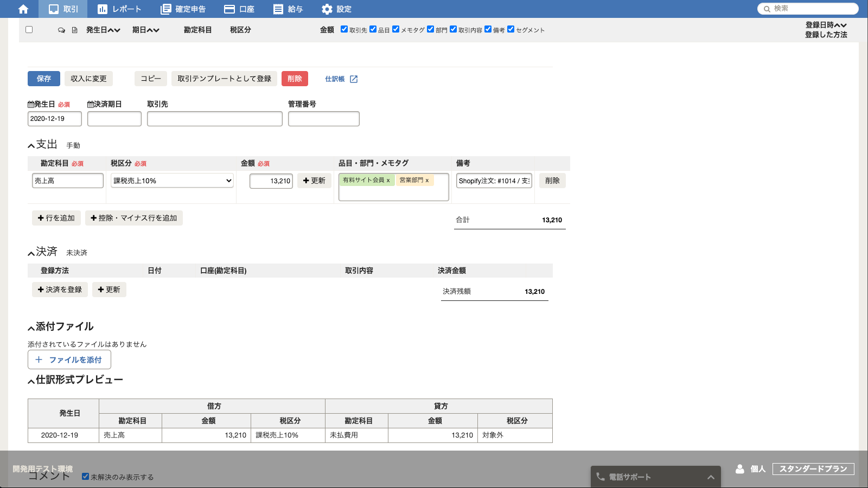This screenshot has height=488, width=868.
Task: Click the comment bubble icon in the list header
Action: tap(61, 30)
